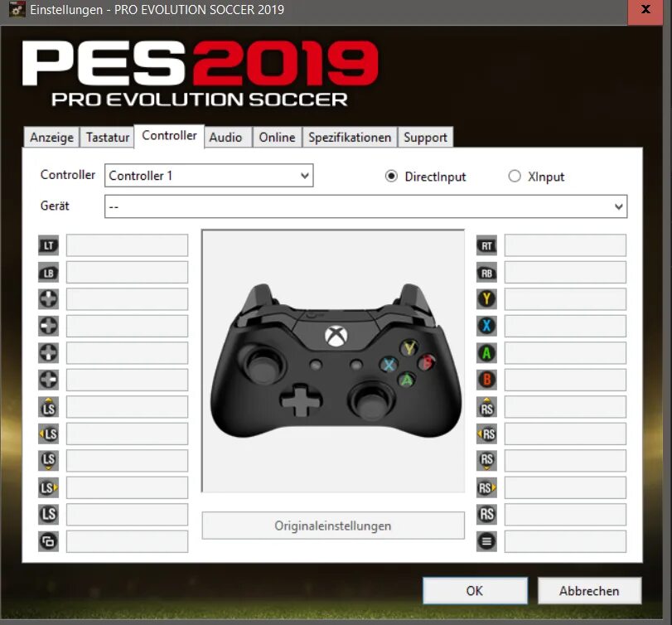Click the RT trigger icon

[486, 245]
